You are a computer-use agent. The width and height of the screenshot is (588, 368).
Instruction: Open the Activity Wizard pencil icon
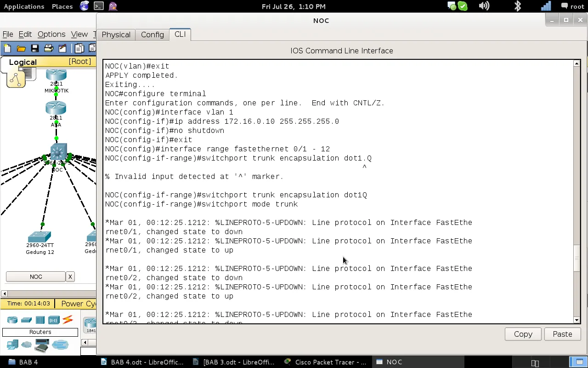pos(62,48)
